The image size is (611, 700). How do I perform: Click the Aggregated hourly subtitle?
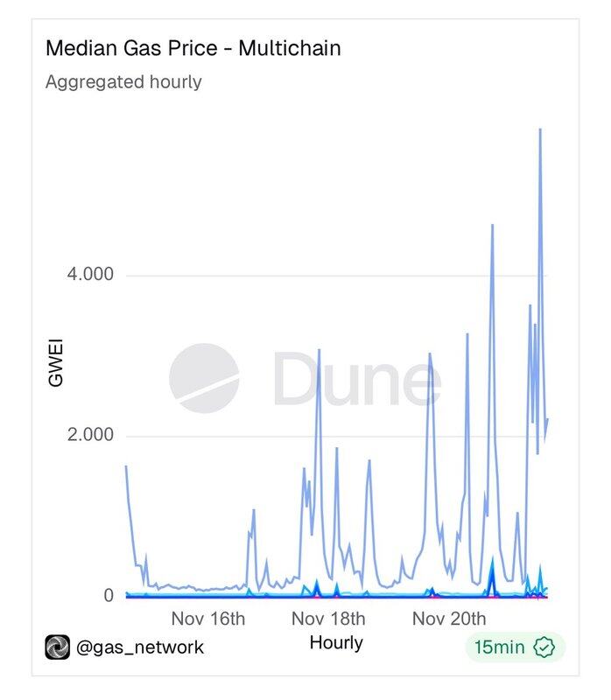[x=123, y=82]
